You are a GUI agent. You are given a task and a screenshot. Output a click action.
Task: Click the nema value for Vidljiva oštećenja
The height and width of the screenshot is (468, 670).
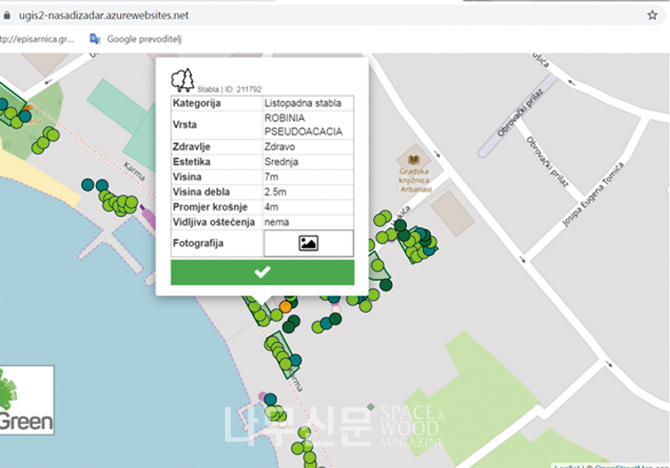click(308, 221)
